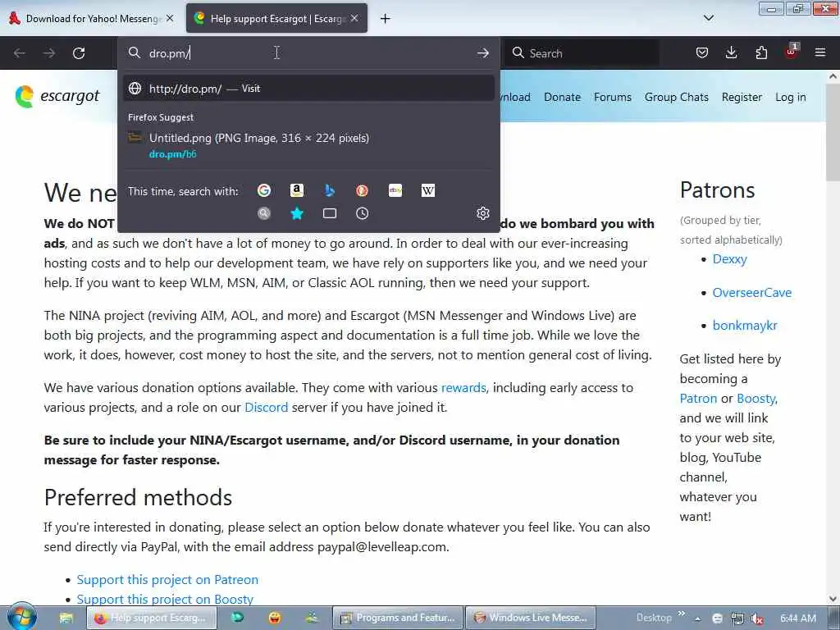Viewport: 840px width, 630px height.
Task: Open search settings gear in the dropdown
Action: (482, 213)
